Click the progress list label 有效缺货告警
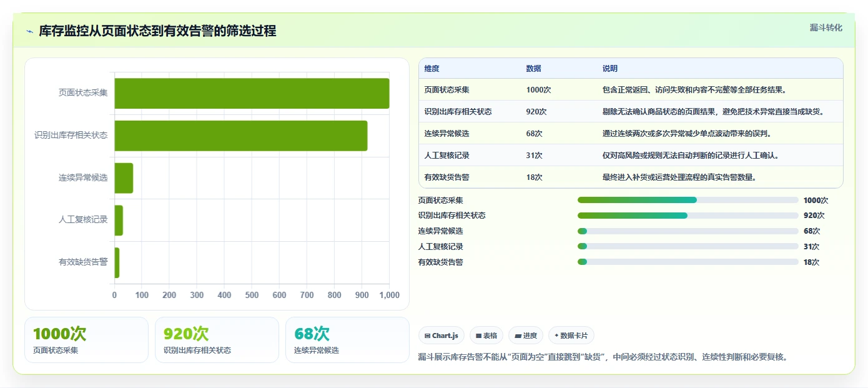 (441, 262)
